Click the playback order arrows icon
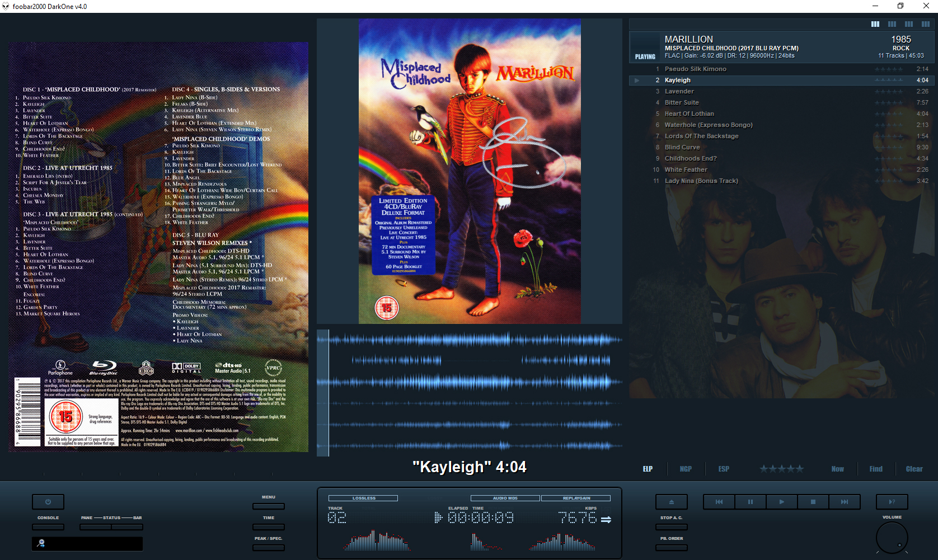Image resolution: width=938 pixels, height=560 pixels. (606, 519)
